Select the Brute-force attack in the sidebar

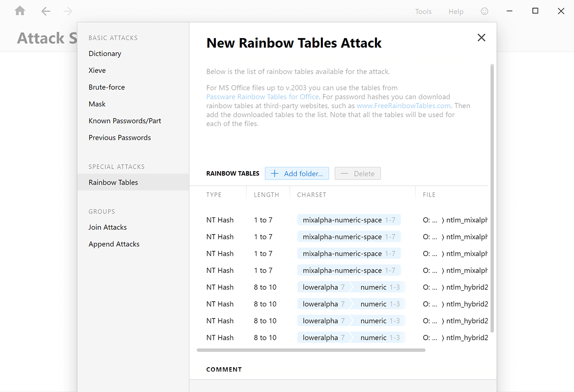coord(108,87)
